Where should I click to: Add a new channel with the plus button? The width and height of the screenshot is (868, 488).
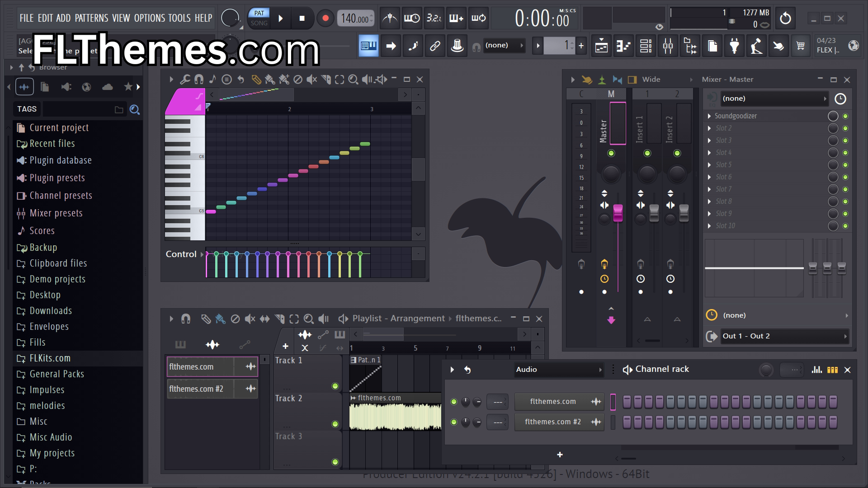coord(560,455)
